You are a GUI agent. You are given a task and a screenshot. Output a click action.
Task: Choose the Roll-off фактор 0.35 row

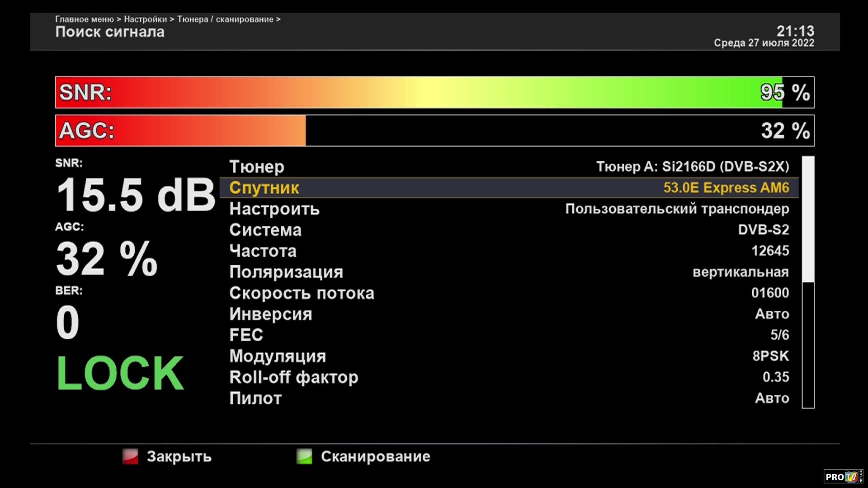coord(509,377)
